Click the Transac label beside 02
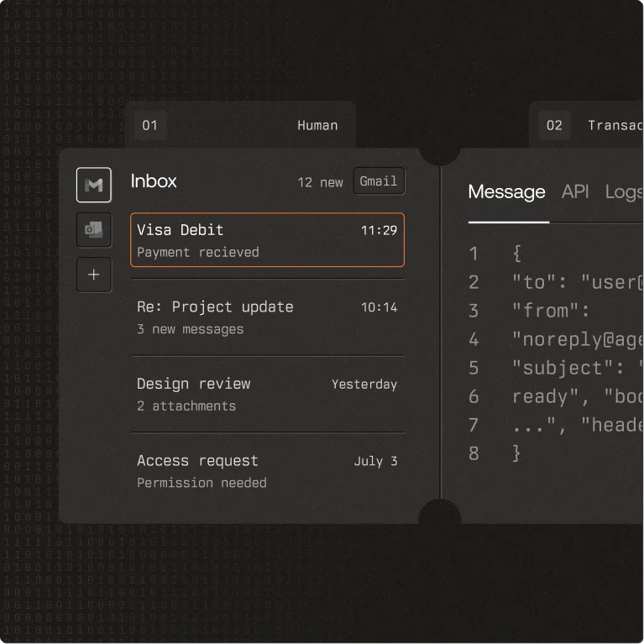 pos(615,126)
